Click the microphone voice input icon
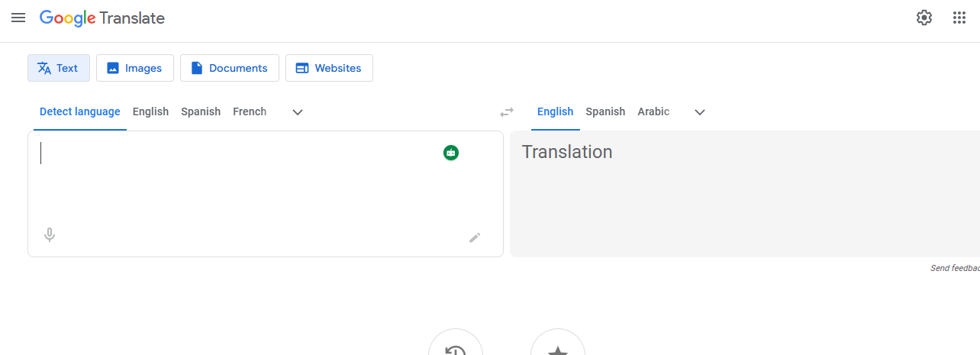This screenshot has height=355, width=980. [50, 235]
